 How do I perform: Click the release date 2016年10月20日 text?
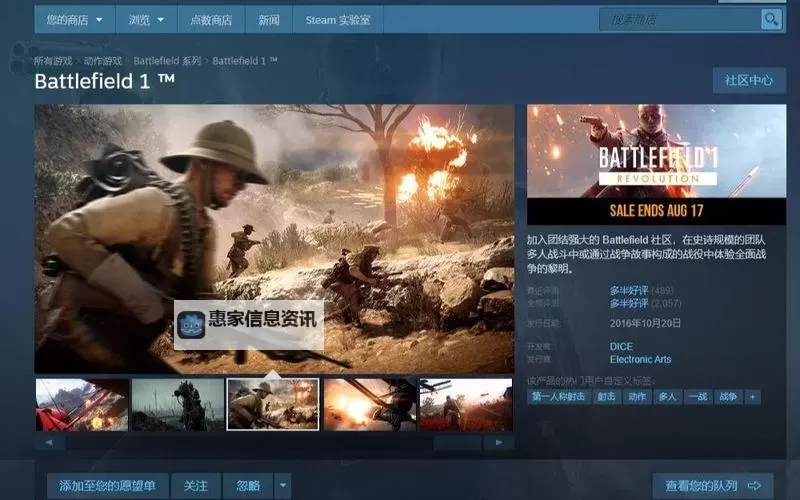[x=645, y=323]
